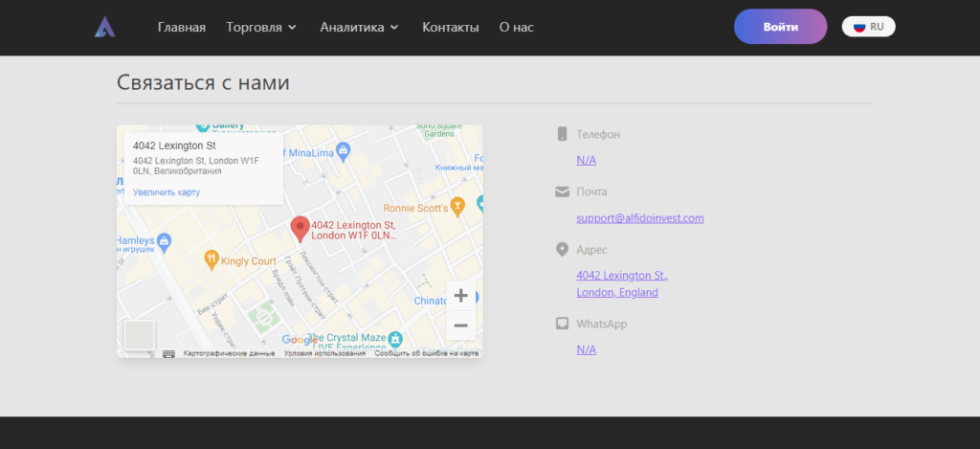Click the WhatsApp chat icon
980x449 pixels.
(563, 324)
